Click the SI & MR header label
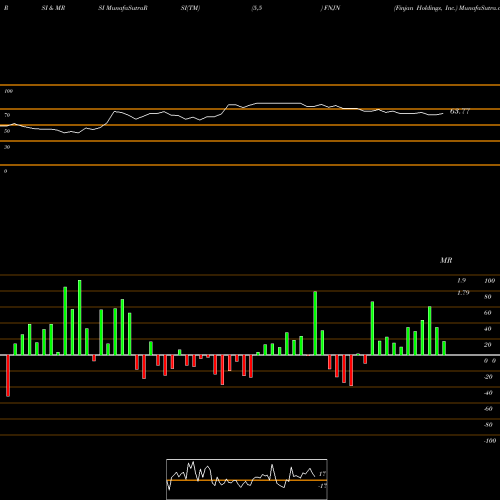The height and width of the screenshot is (500, 500). [x=53, y=8]
